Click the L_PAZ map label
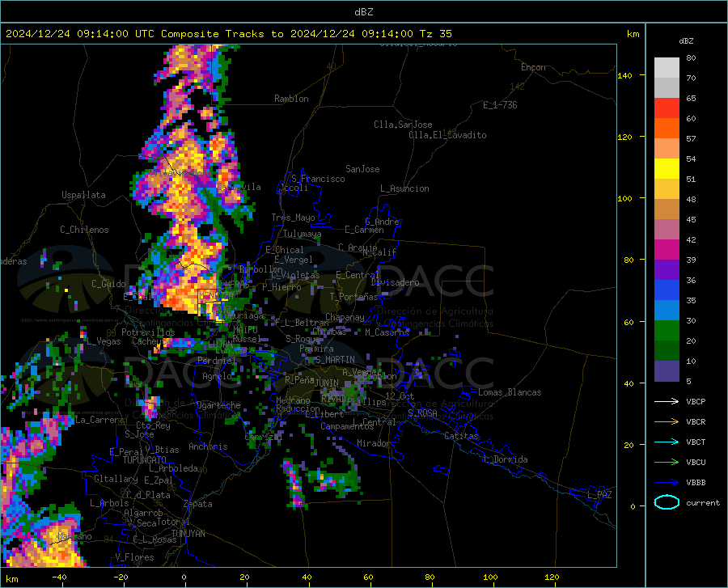Image resolution: width=728 pixels, height=588 pixels. click(x=599, y=495)
